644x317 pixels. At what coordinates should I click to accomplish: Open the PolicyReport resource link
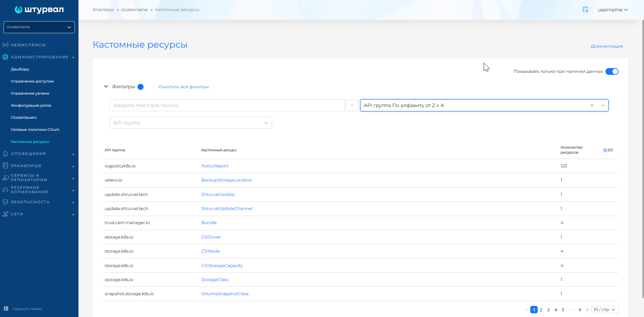[x=215, y=166]
